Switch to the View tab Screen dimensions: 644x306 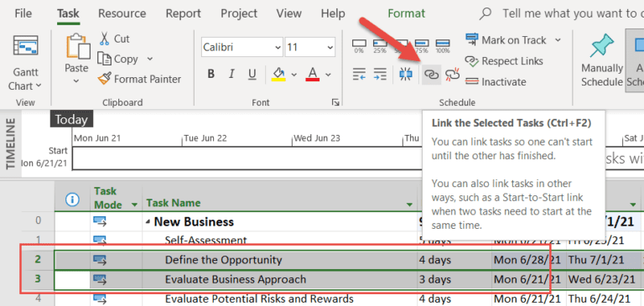(288, 13)
